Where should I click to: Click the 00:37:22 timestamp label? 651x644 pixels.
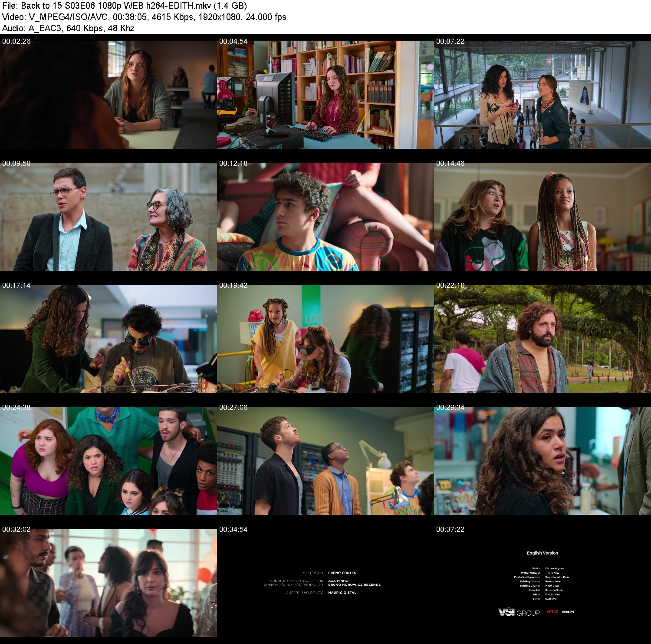450,529
